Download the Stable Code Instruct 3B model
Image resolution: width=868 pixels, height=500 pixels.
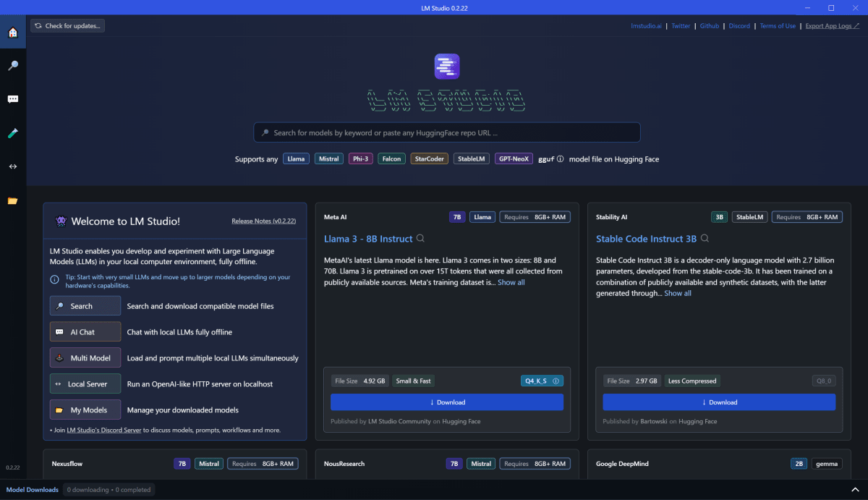pos(719,402)
